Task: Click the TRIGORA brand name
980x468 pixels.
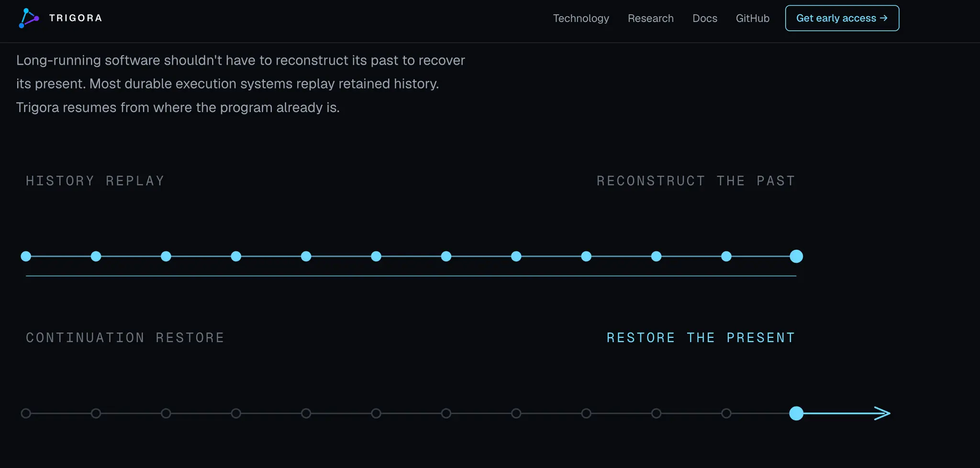Action: point(76,18)
